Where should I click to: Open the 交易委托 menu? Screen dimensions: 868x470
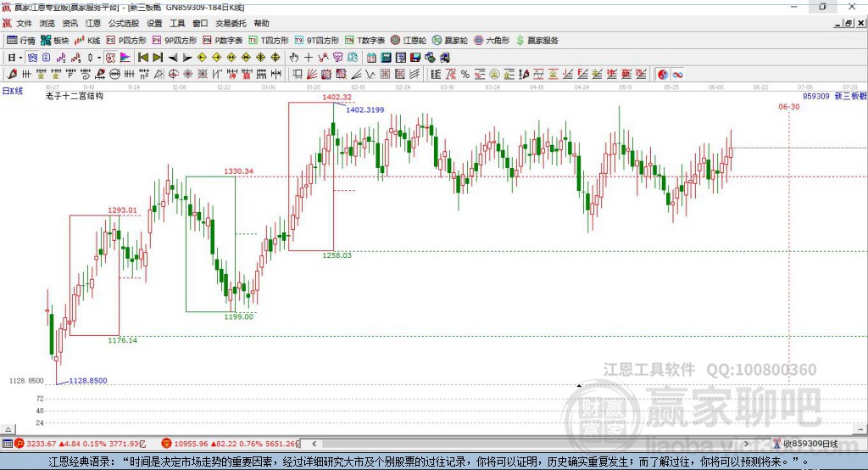(x=231, y=23)
